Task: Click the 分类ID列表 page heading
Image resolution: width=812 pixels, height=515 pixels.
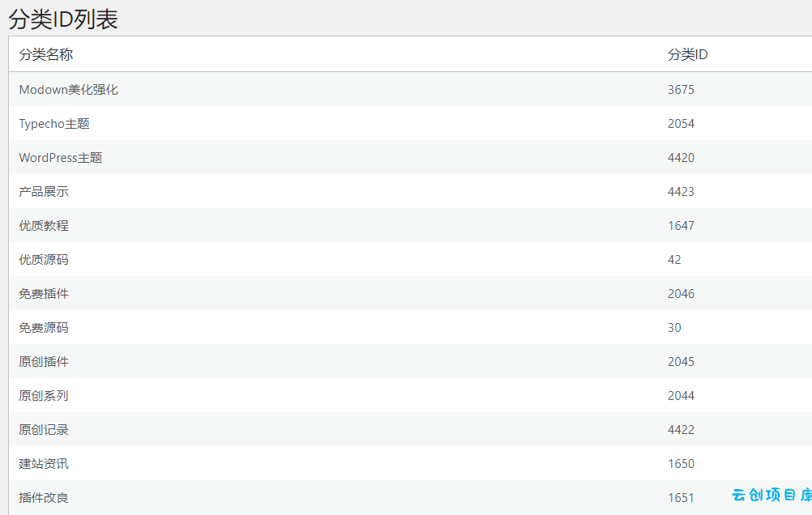Action: (x=63, y=19)
